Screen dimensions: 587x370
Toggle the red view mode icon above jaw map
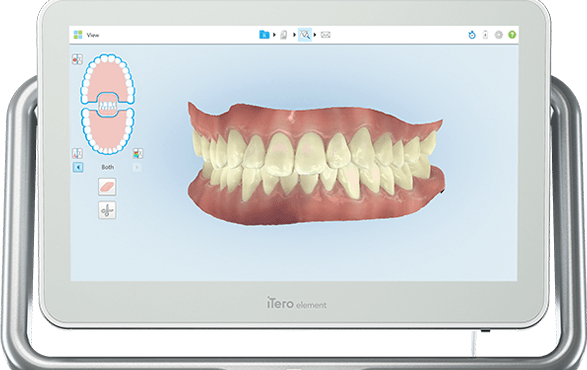coord(77,59)
